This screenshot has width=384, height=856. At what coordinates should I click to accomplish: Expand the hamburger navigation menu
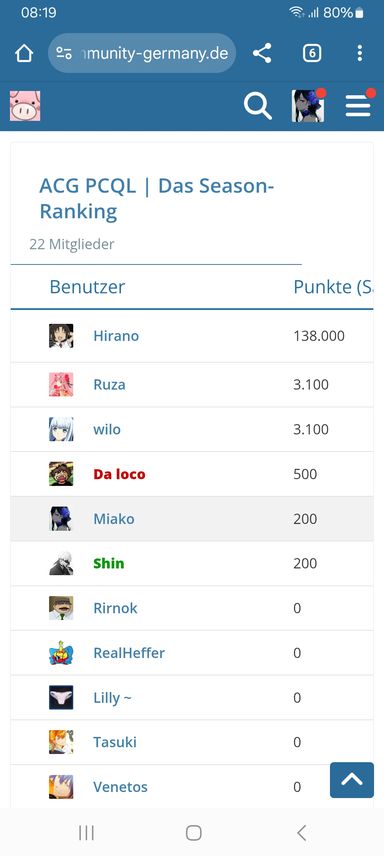pos(358,106)
